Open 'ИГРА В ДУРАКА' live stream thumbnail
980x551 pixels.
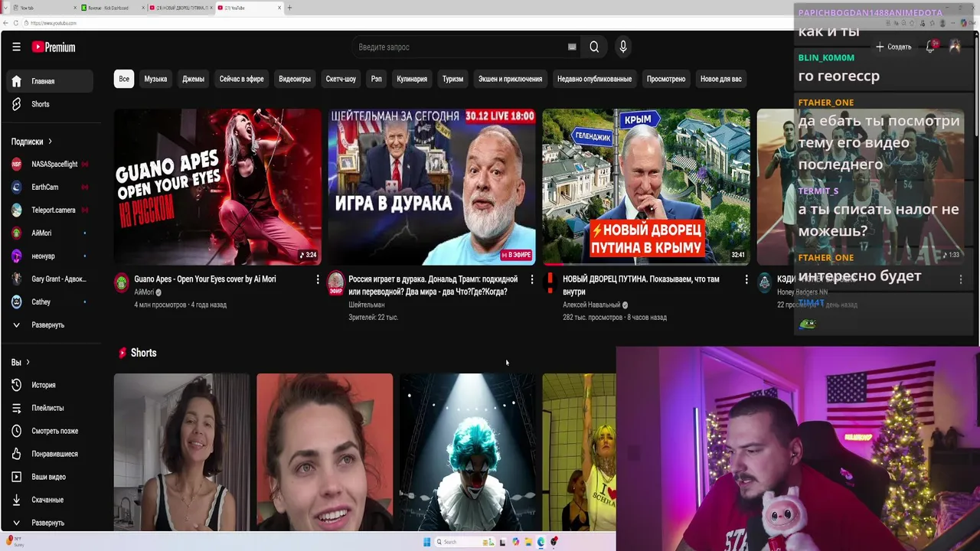pyautogui.click(x=432, y=187)
